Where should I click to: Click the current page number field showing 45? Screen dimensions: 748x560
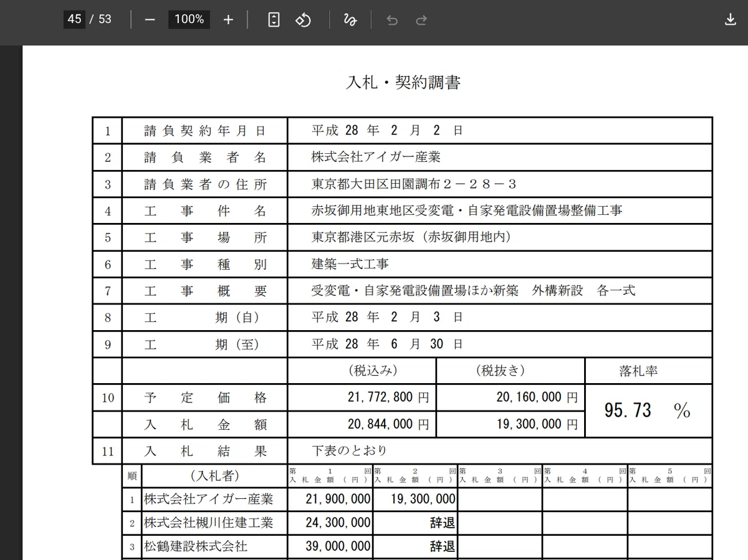coord(74,19)
